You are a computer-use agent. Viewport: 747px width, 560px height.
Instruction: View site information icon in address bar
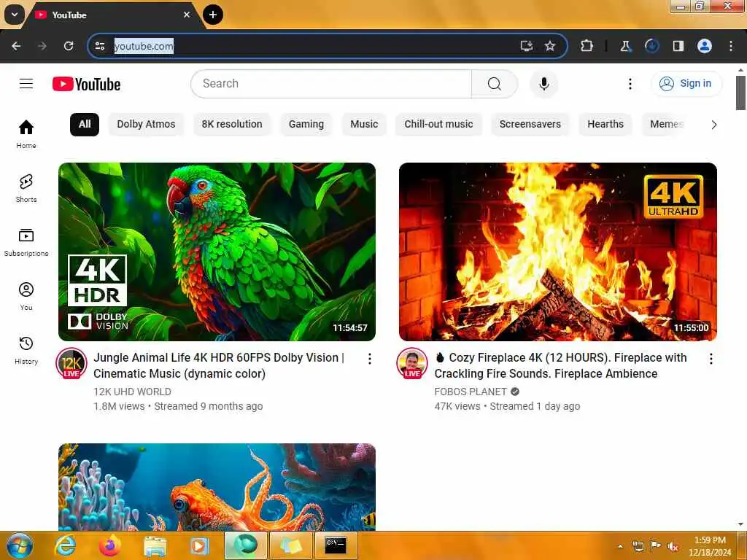[x=100, y=46]
